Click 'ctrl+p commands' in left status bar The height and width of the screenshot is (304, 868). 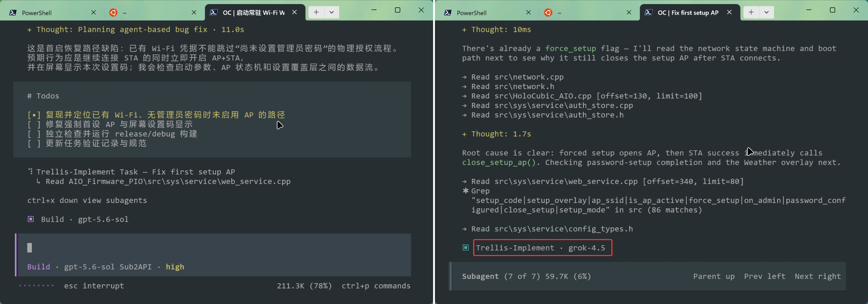click(x=376, y=286)
